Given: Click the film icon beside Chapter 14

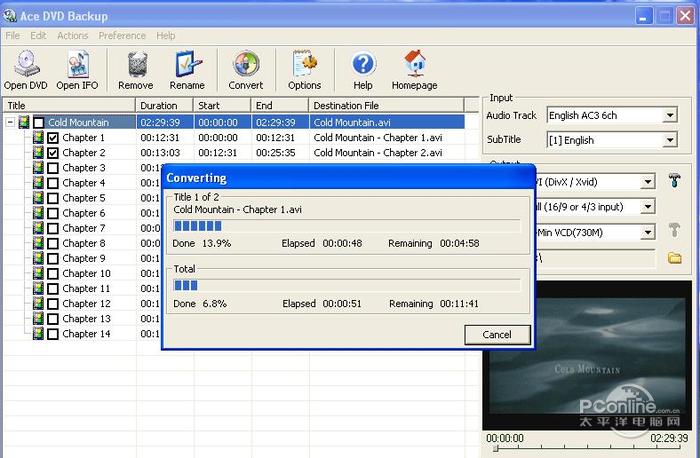Looking at the screenshot, I should click(38, 333).
